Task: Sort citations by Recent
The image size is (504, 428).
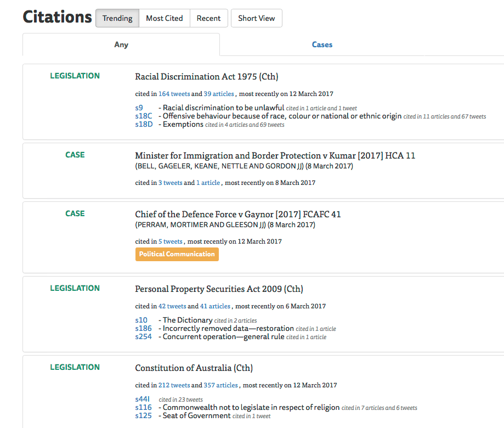Action: tap(208, 18)
